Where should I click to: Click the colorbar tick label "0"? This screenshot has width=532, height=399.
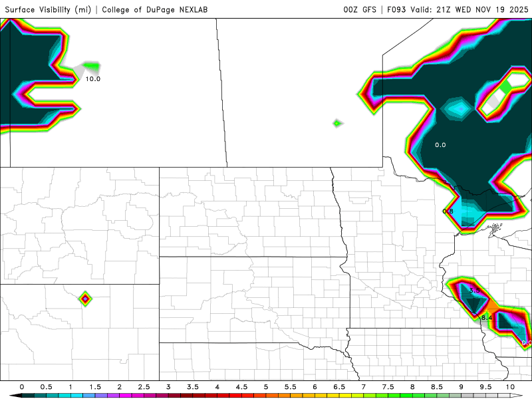pyautogui.click(x=22, y=387)
